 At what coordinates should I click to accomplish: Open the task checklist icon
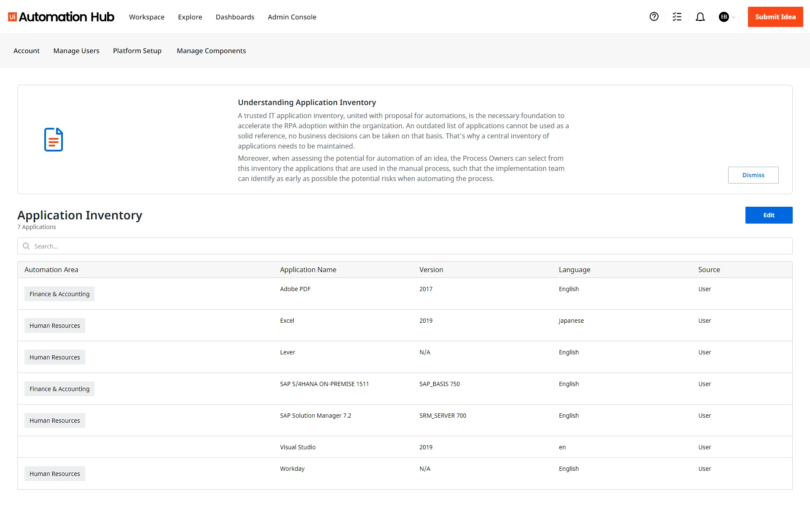(677, 17)
